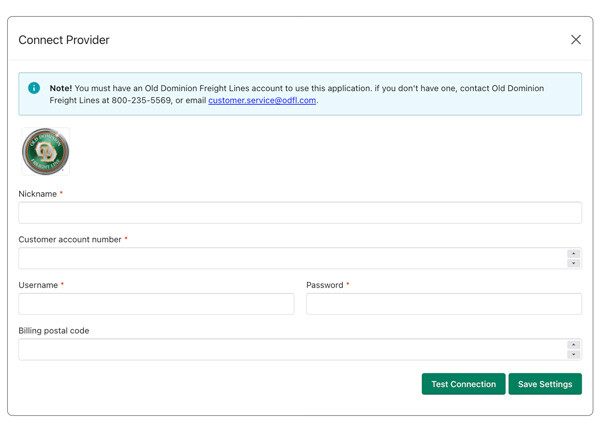
Task: Click the Nickname field label
Action: pyautogui.click(x=38, y=194)
